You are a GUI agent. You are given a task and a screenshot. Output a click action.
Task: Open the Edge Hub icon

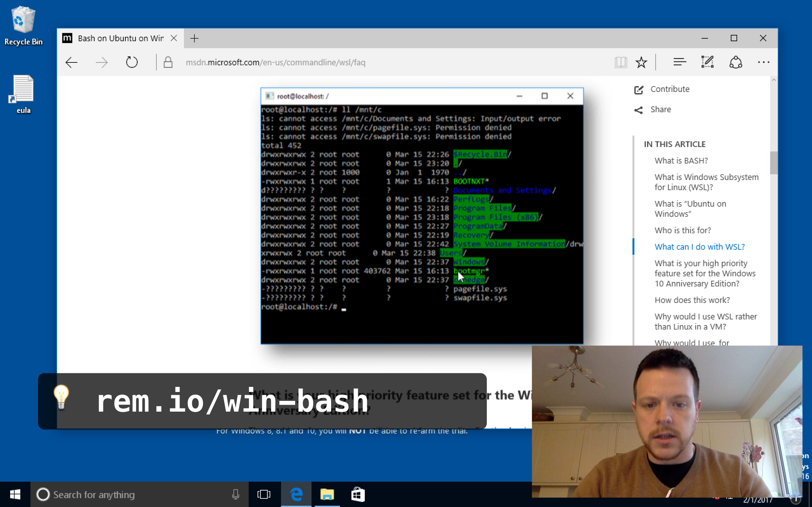pos(679,62)
